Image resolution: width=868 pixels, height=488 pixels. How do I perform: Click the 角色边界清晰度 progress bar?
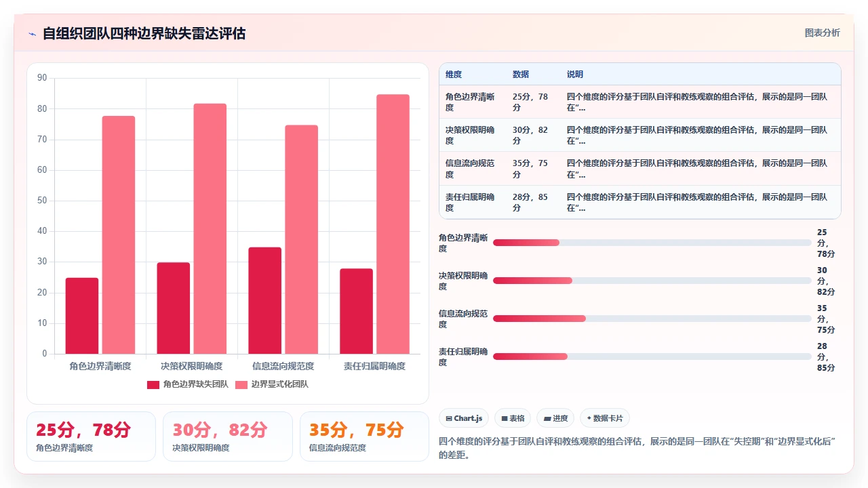tap(652, 243)
